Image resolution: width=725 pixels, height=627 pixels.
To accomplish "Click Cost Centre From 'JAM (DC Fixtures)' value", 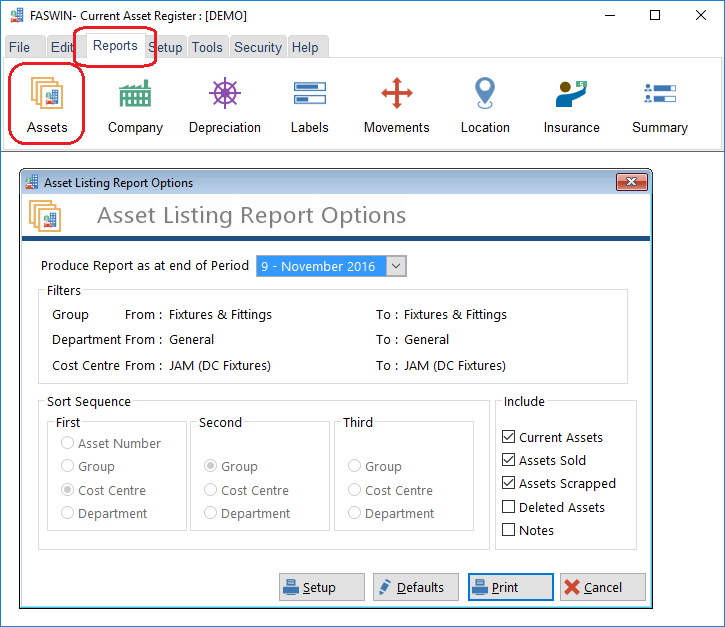I will click(220, 365).
